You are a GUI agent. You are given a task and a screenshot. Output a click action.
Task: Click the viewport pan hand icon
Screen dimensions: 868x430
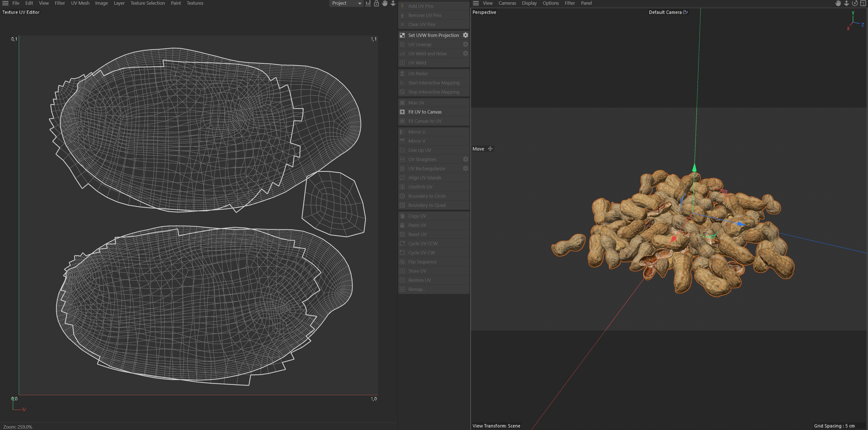click(x=838, y=3)
